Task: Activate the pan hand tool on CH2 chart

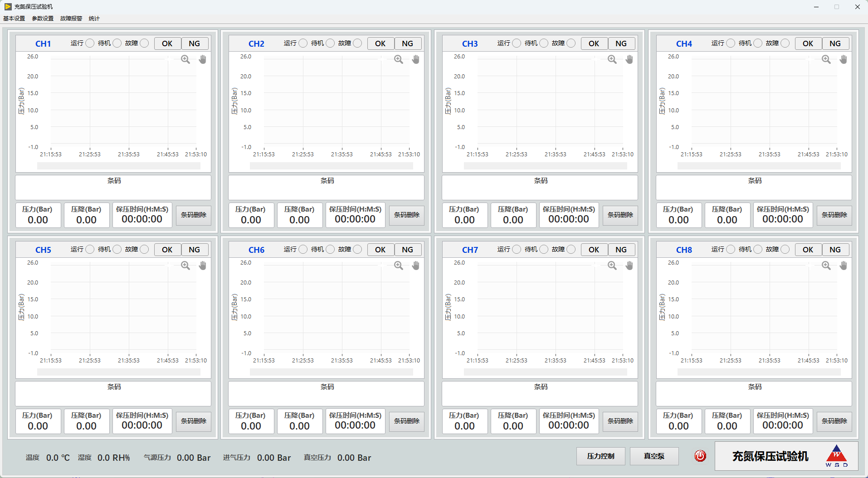Action: [416, 59]
